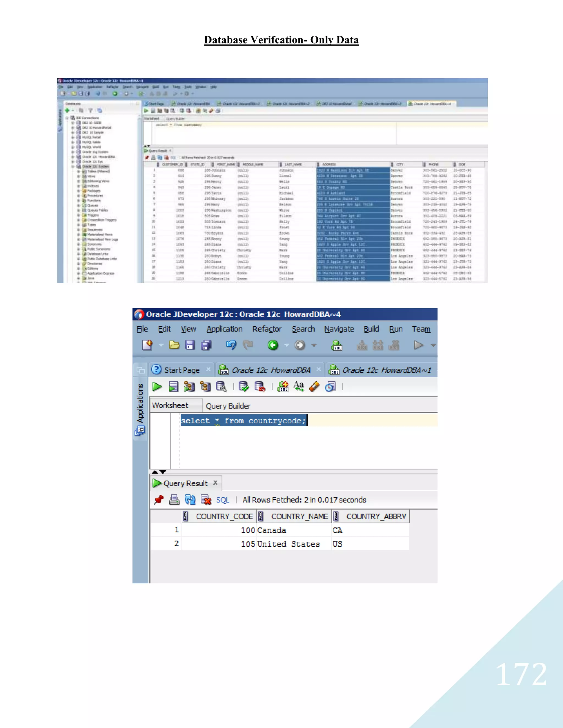Open the View menu
Screen dimensions: 563x728
click(188, 329)
